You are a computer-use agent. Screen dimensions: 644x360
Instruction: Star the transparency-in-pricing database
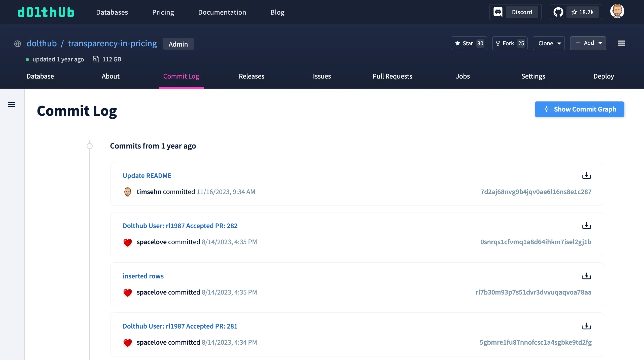pyautogui.click(x=469, y=43)
